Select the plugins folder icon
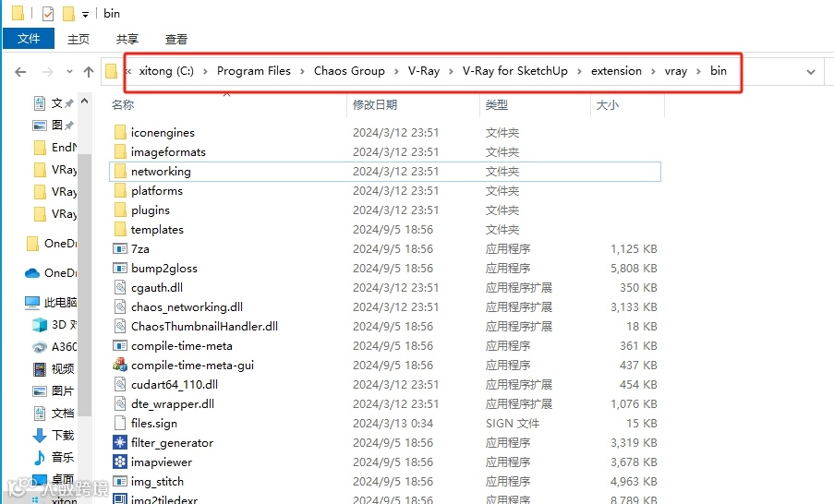Image resolution: width=834 pixels, height=504 pixels. (x=120, y=210)
